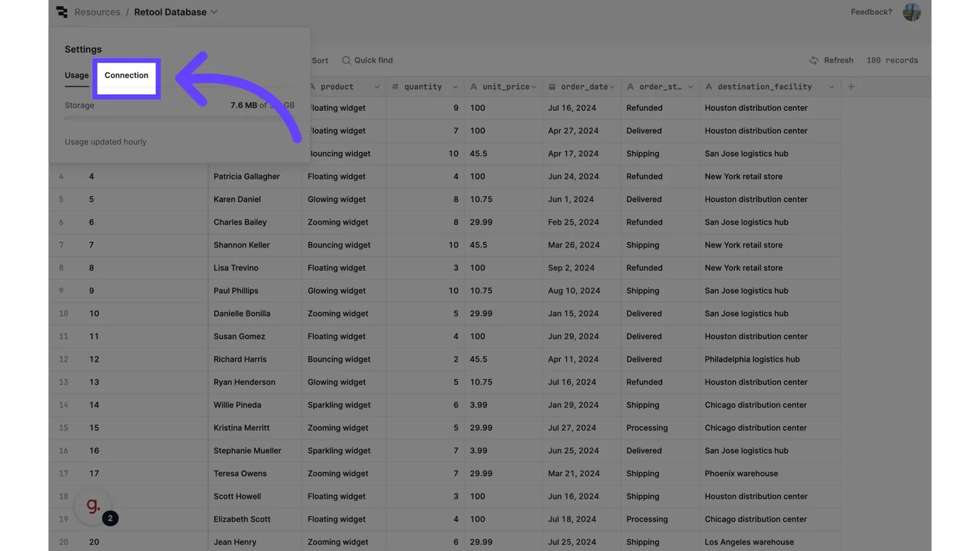Image resolution: width=980 pixels, height=551 pixels.
Task: Expand the Retool Database breadcrumb dropdown
Action: [x=214, y=12]
